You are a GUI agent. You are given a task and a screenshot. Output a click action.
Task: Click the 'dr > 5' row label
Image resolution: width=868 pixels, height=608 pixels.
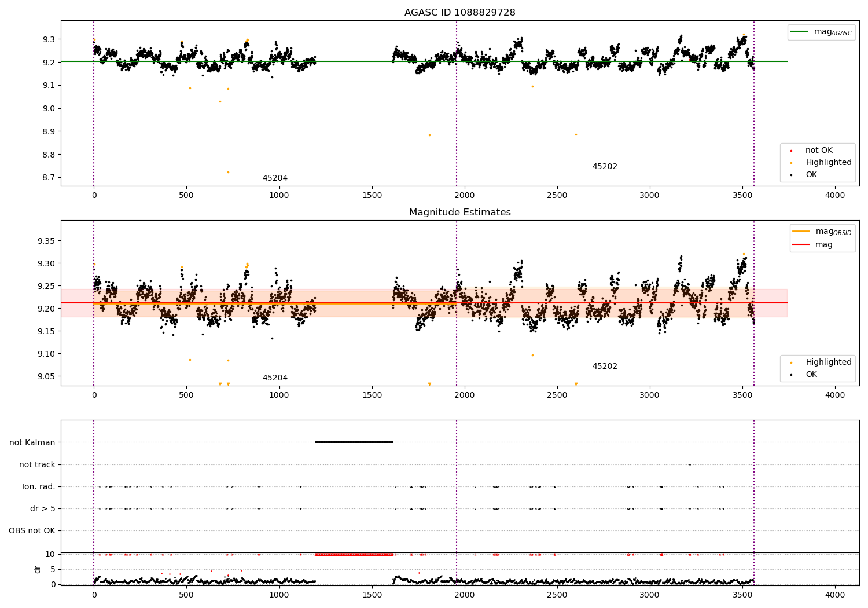click(43, 508)
